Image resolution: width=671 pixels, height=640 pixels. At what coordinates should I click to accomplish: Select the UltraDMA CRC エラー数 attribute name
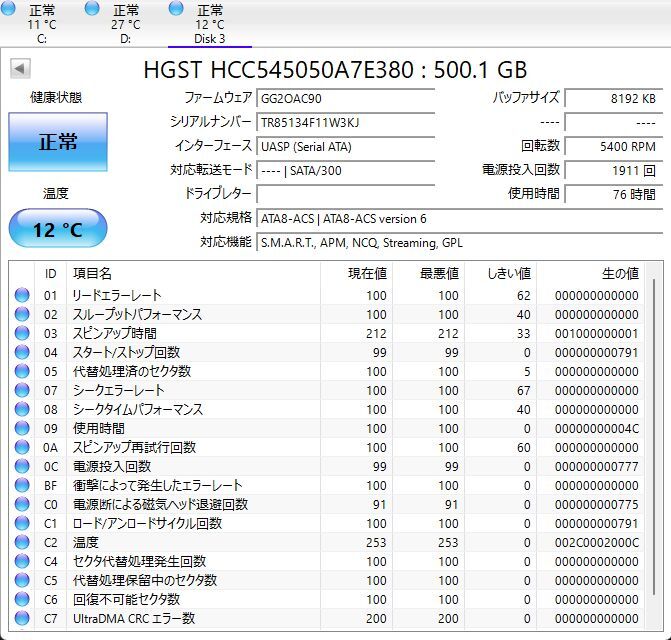(134, 618)
